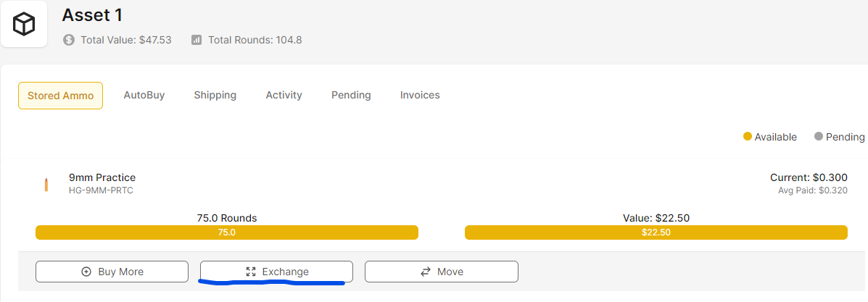Switch to the AutoBuy tab
Viewport: 868px width, 302px height.
point(144,95)
